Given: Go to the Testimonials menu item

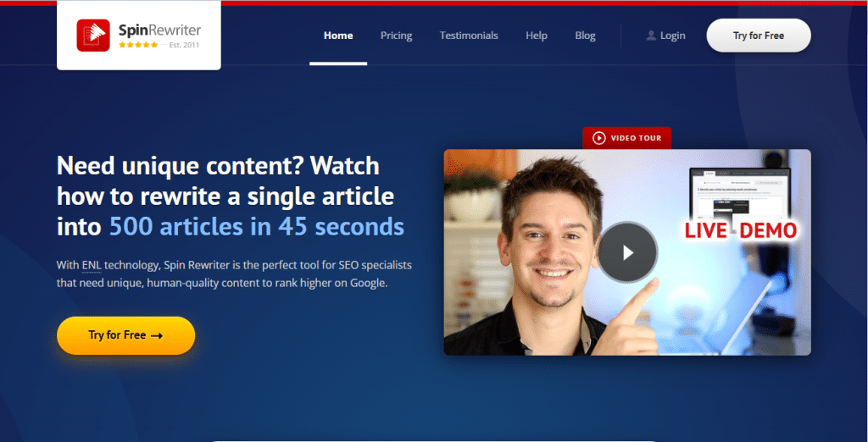Looking at the screenshot, I should (469, 36).
